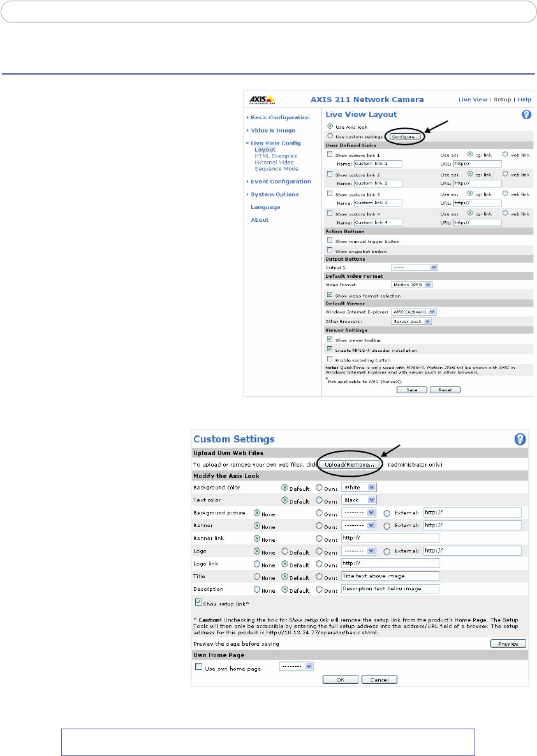Screen dimensions: 537x756
Task: Edit custom link 1 URL field
Action: pyautogui.click(x=477, y=163)
